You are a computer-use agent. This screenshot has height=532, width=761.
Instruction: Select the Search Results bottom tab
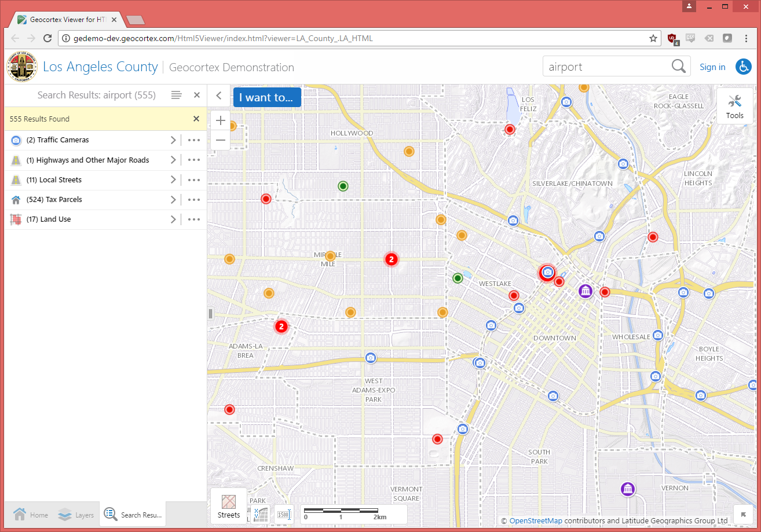133,514
